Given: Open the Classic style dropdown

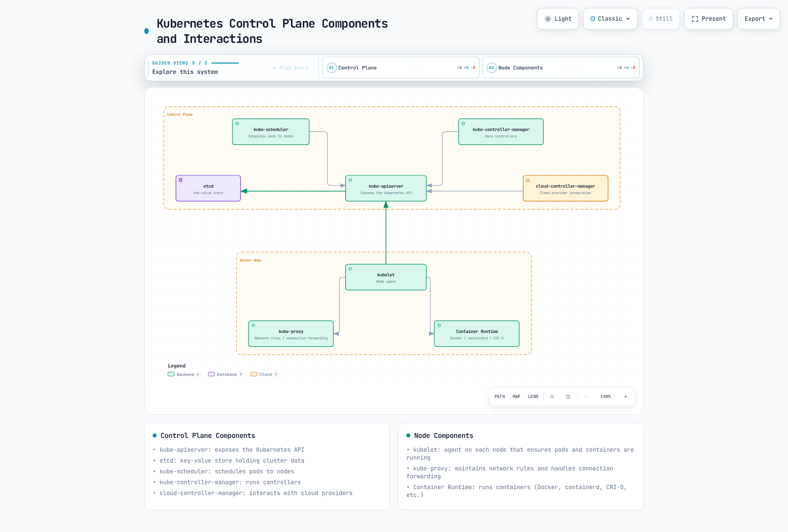Looking at the screenshot, I should pyautogui.click(x=610, y=19).
